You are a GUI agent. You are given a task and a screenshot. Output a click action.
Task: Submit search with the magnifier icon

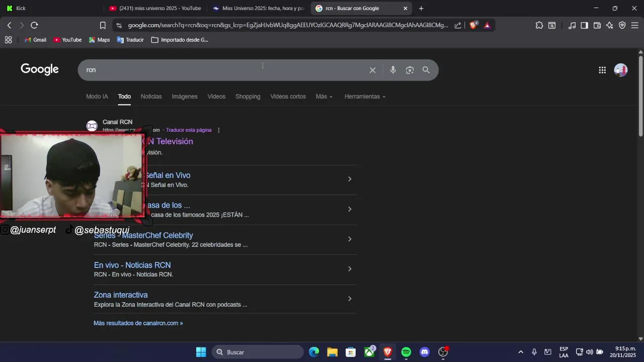(426, 70)
